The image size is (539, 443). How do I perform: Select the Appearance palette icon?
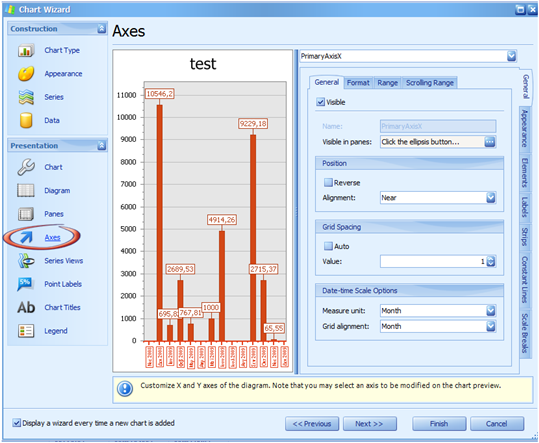[x=26, y=74]
